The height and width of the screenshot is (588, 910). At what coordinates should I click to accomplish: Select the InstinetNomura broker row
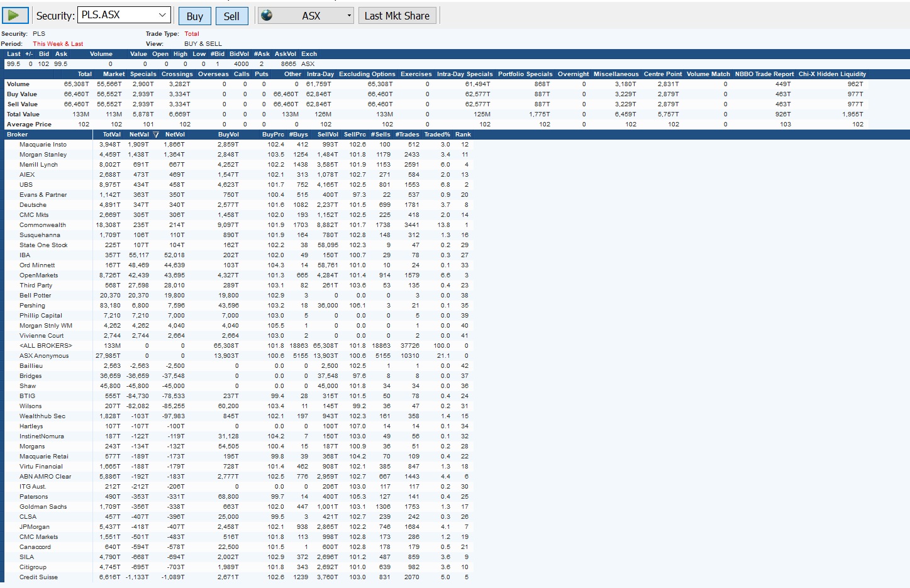coord(239,436)
